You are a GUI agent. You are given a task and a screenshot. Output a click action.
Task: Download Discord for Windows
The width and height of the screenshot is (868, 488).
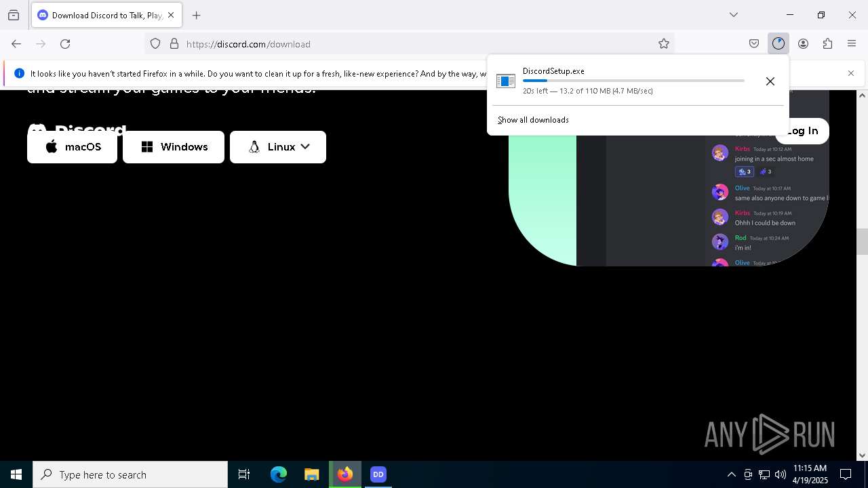pos(174,147)
